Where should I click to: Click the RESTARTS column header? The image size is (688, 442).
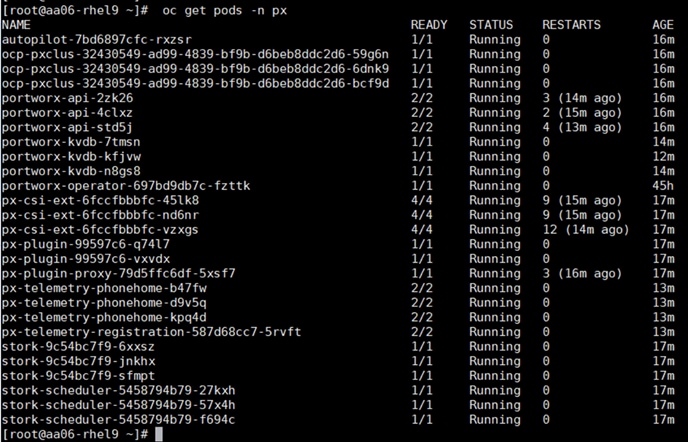pyautogui.click(x=571, y=24)
